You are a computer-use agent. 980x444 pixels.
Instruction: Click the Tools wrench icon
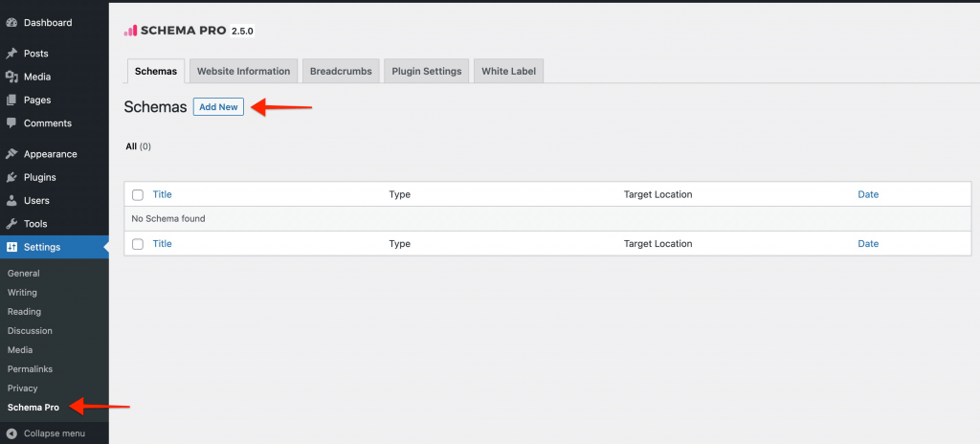pos(11,224)
